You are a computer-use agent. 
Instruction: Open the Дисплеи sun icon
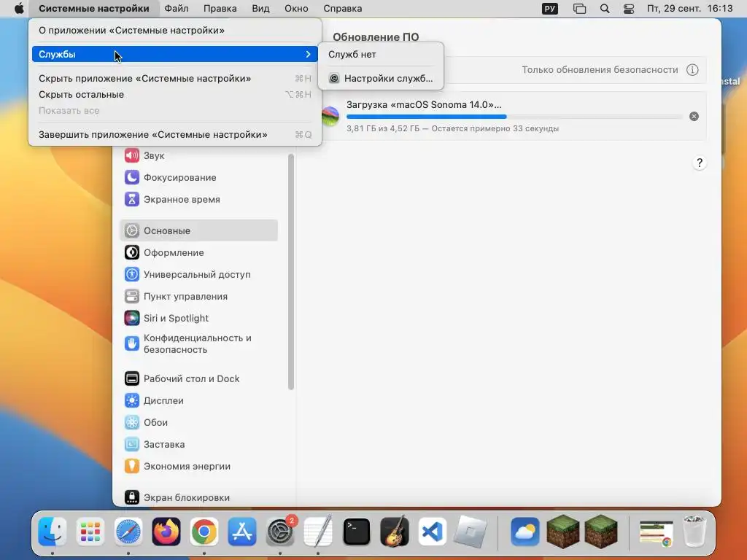pyautogui.click(x=132, y=401)
